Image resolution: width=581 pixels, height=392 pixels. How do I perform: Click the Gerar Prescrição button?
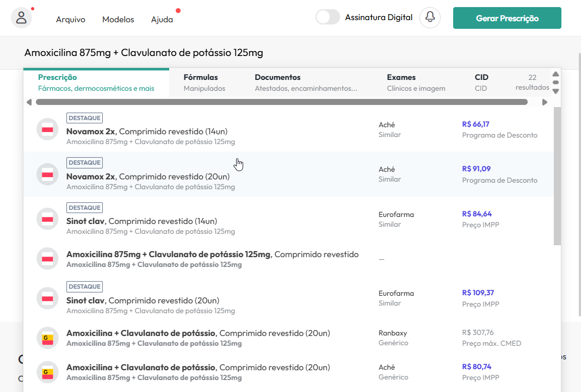tap(507, 18)
